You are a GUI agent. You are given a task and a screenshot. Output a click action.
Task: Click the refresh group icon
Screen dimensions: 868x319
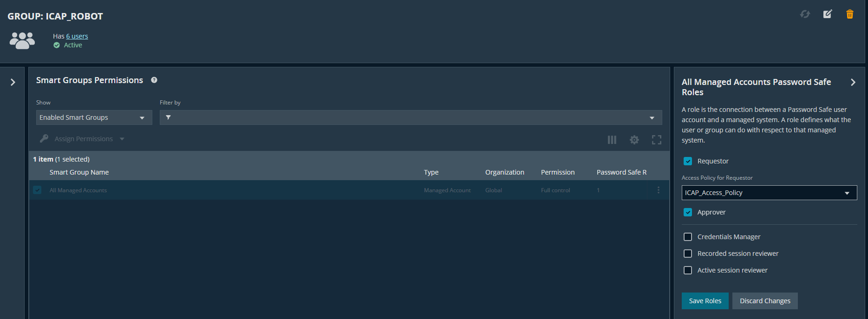[x=805, y=14]
